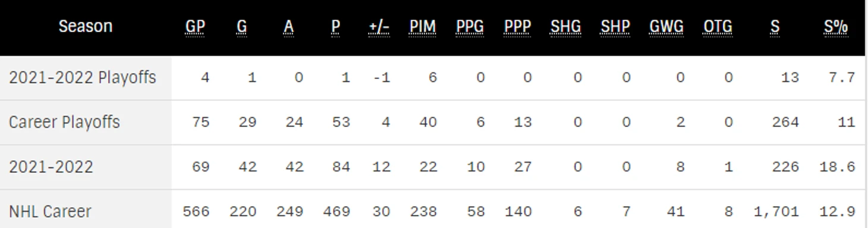Select the SHG column header

tap(565, 27)
